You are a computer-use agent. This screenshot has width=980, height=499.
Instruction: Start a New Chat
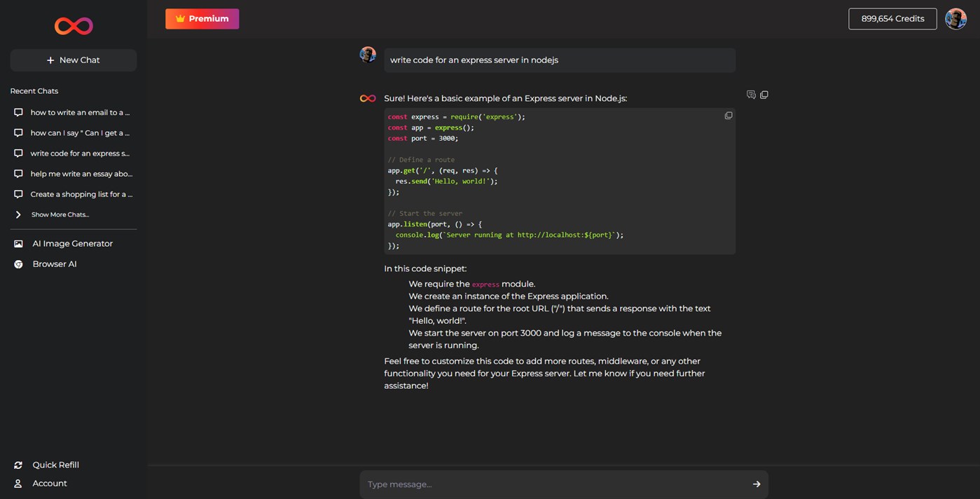pos(74,60)
